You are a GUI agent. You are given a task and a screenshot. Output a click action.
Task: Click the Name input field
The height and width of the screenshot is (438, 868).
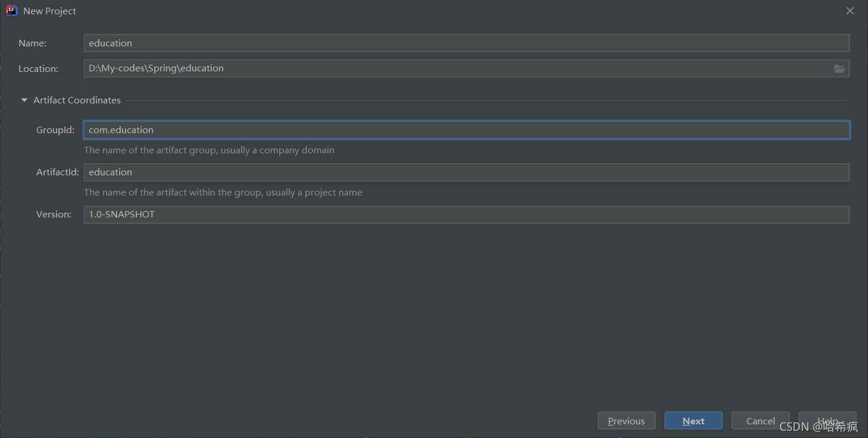466,43
